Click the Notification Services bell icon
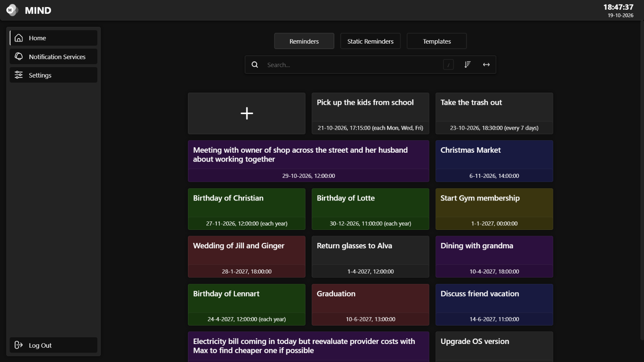The width and height of the screenshot is (644, 362). [x=19, y=57]
